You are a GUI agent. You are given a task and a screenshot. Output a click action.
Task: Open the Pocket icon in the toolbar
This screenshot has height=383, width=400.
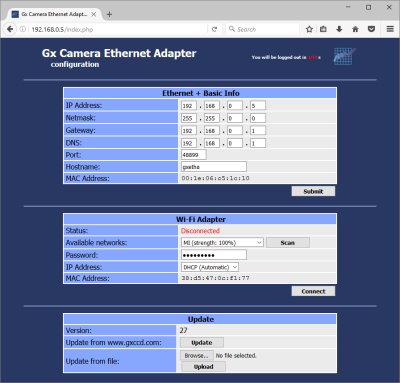tap(371, 29)
